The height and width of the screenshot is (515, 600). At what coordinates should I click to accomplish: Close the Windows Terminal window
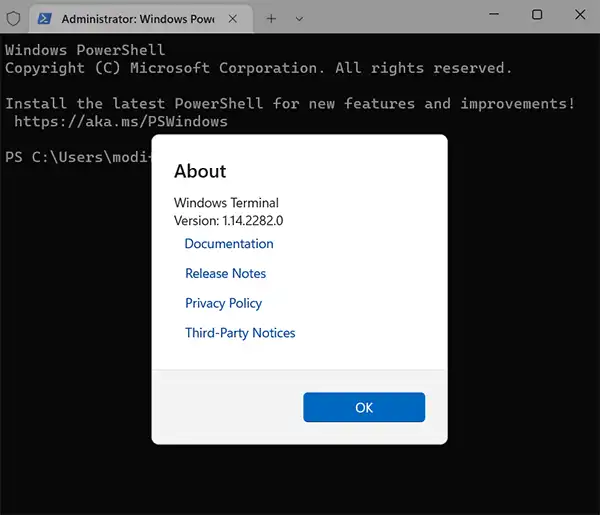pyautogui.click(x=580, y=15)
